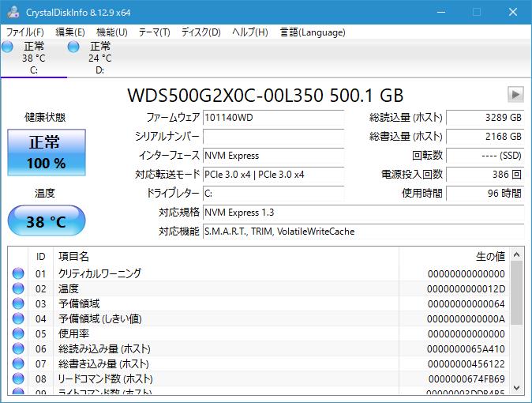Image resolution: width=532 pixels, height=403 pixels.
Task: Open the テーマ(T) menu
Action: [155, 32]
